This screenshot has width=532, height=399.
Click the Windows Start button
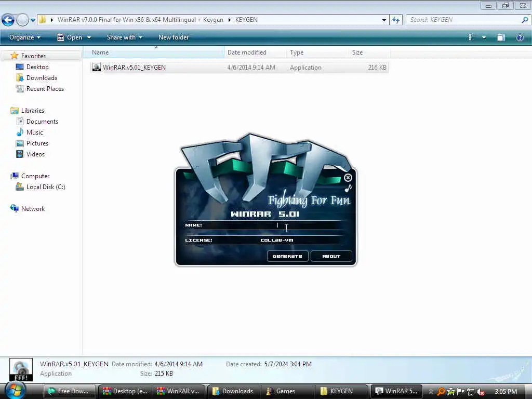coord(15,391)
